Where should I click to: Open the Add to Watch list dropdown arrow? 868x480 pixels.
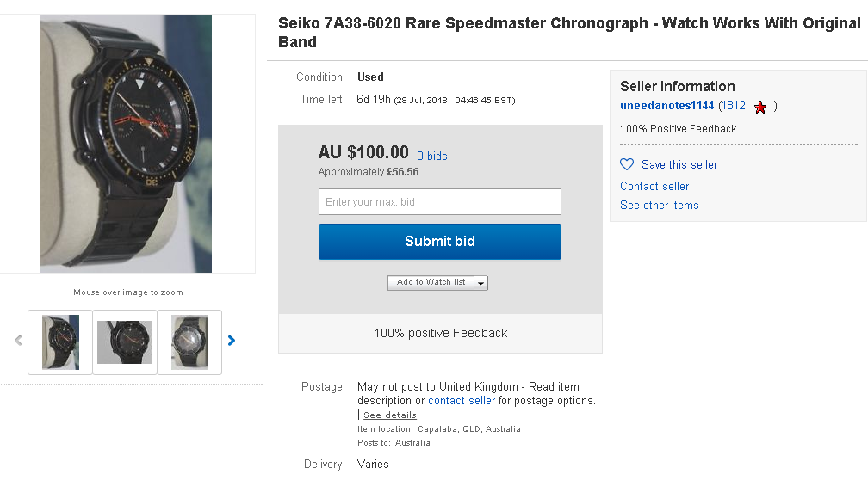480,283
